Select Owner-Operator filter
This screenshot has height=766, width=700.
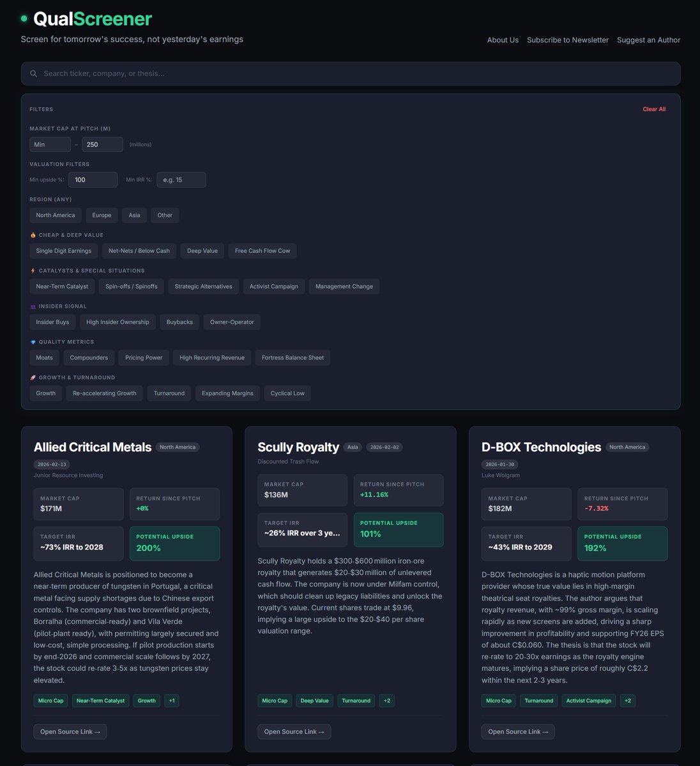232,322
